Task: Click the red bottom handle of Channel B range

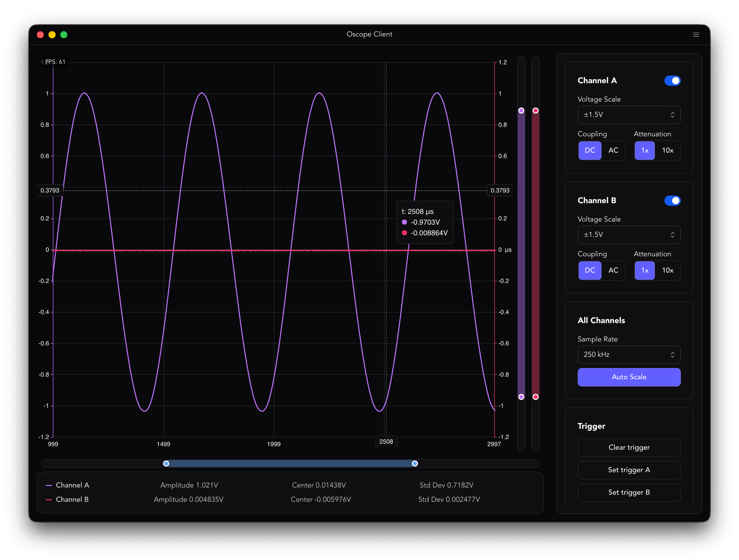Action: coord(536,397)
